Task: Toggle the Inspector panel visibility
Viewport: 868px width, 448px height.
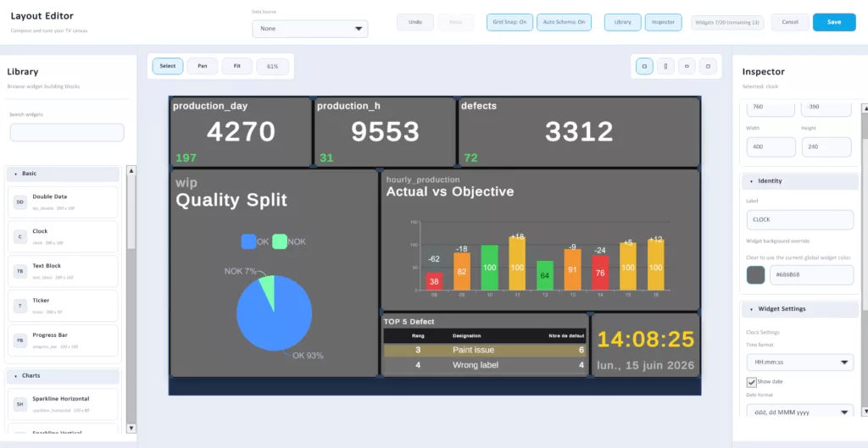Action: coord(663,22)
